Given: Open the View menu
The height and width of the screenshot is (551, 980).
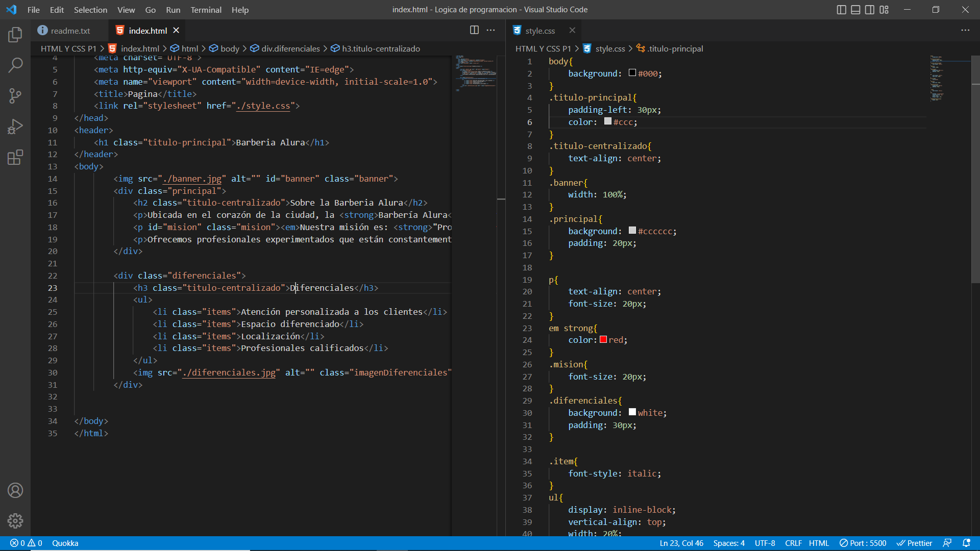Looking at the screenshot, I should [126, 10].
